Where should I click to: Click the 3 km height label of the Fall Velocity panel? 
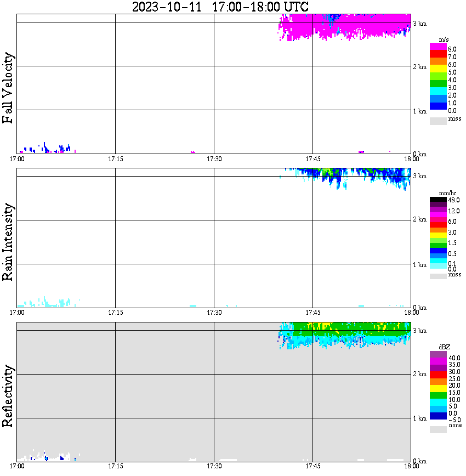click(x=419, y=24)
